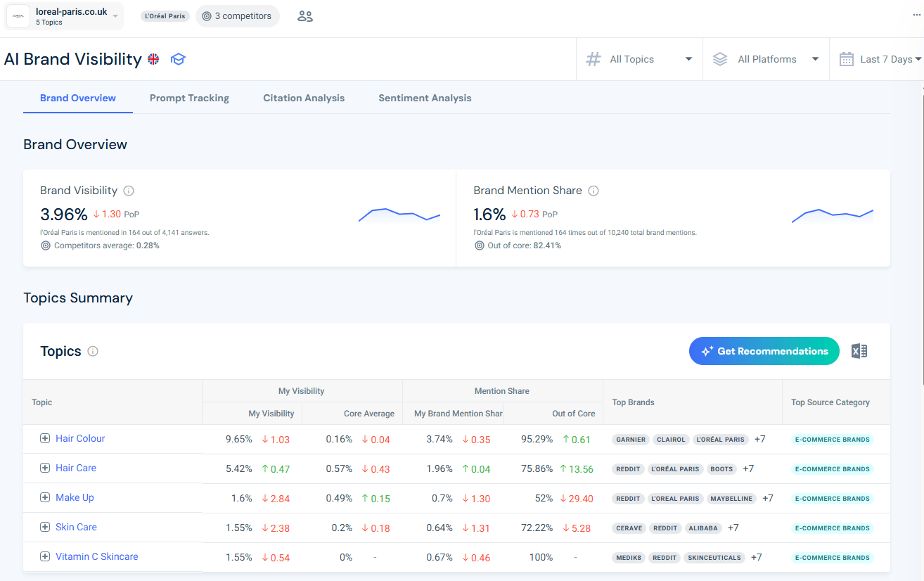
Task: Click the Brand Mention Share info icon
Action: click(593, 191)
